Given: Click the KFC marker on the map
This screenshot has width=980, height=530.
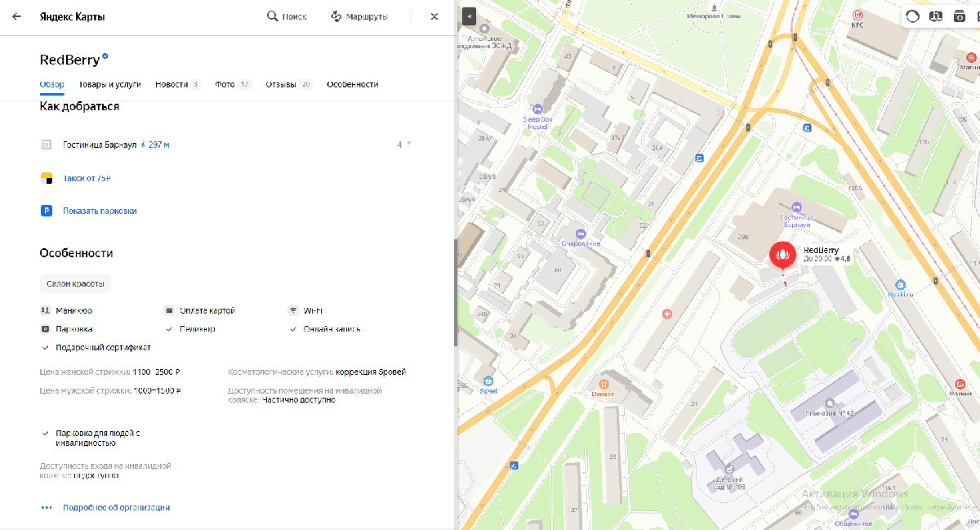Looking at the screenshot, I should tap(857, 15).
